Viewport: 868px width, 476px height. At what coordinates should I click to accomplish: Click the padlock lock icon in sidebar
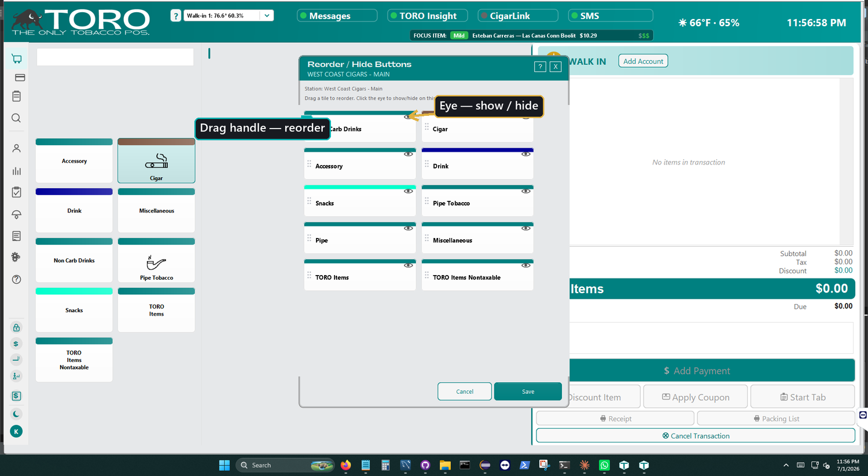[x=16, y=328]
